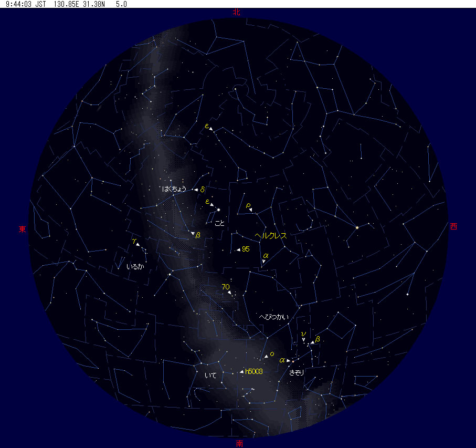Click the へびつかい constellation label
The image size is (476, 448).
coord(273,317)
